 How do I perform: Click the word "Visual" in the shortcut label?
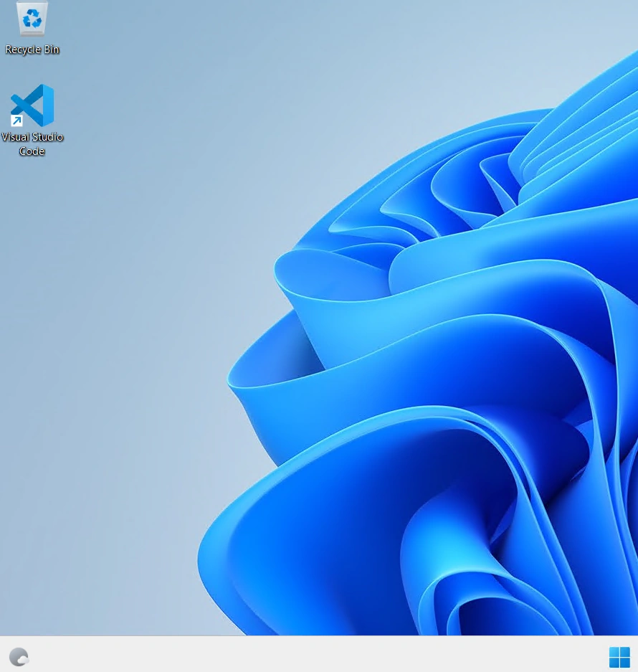pyautogui.click(x=16, y=137)
